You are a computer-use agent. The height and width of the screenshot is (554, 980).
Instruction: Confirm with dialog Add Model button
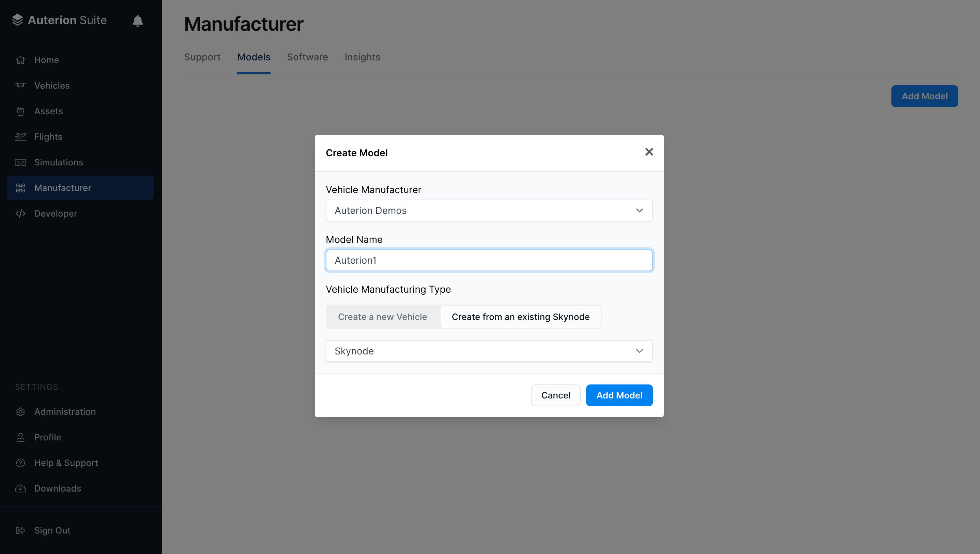[x=619, y=395]
